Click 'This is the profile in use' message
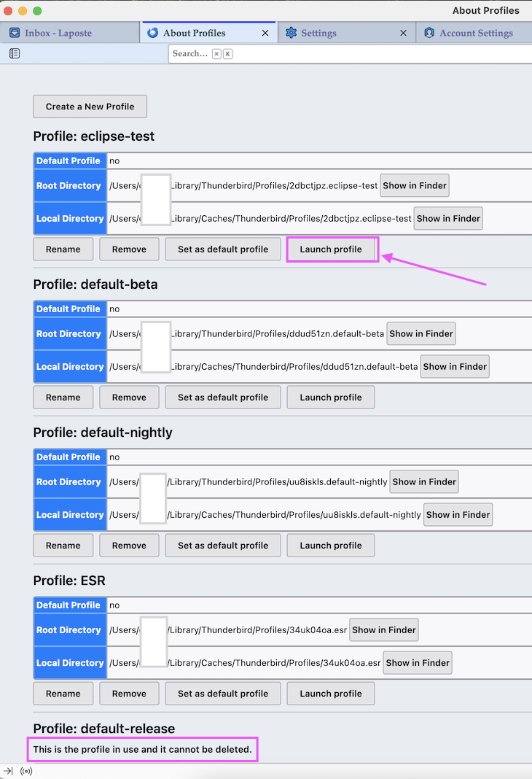The height and width of the screenshot is (779, 532). [x=142, y=749]
